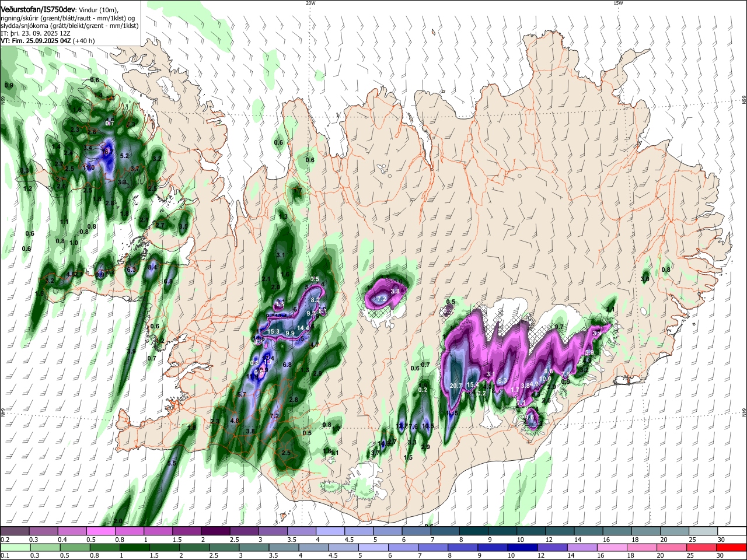Pick the navy blue lower legend swatch at 10
This screenshot has width=747, height=560.
[522, 547]
